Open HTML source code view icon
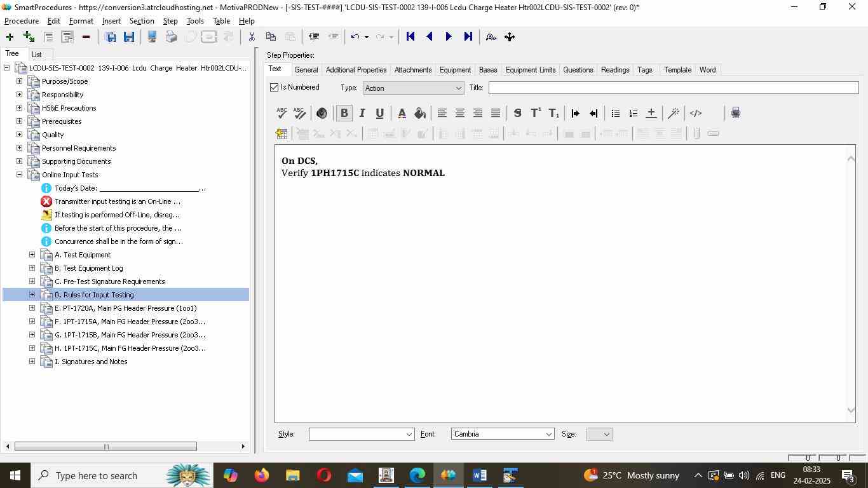The width and height of the screenshot is (868, 488). coord(696,113)
